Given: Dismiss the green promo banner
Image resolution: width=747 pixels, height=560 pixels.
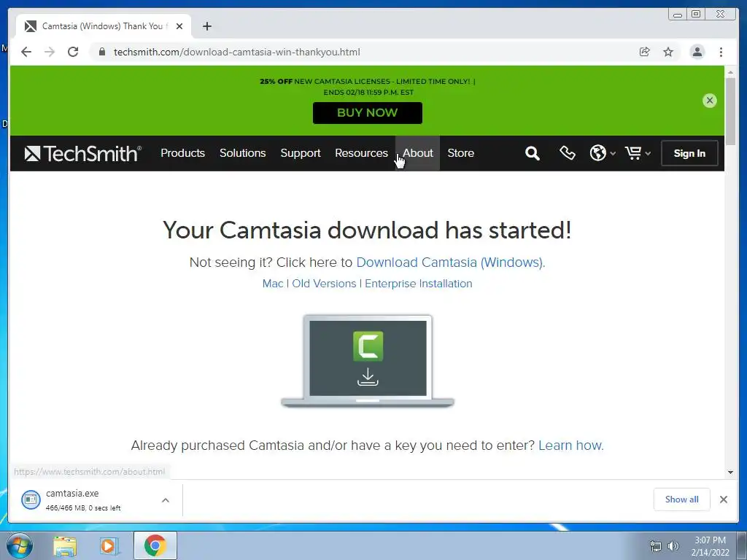Looking at the screenshot, I should tap(709, 101).
